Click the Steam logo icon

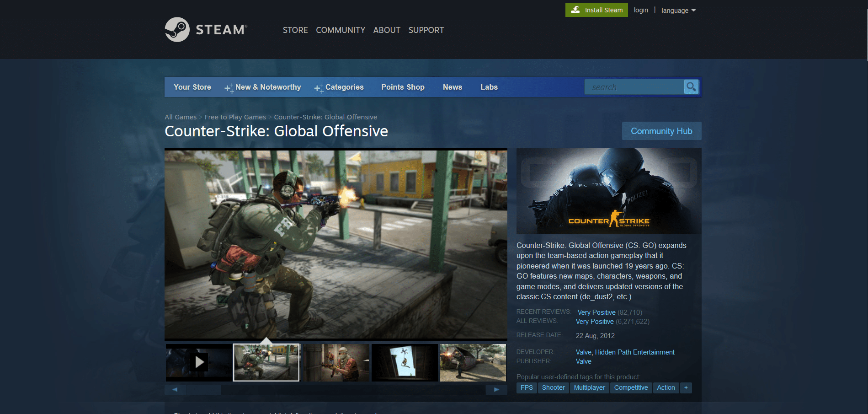(x=177, y=30)
